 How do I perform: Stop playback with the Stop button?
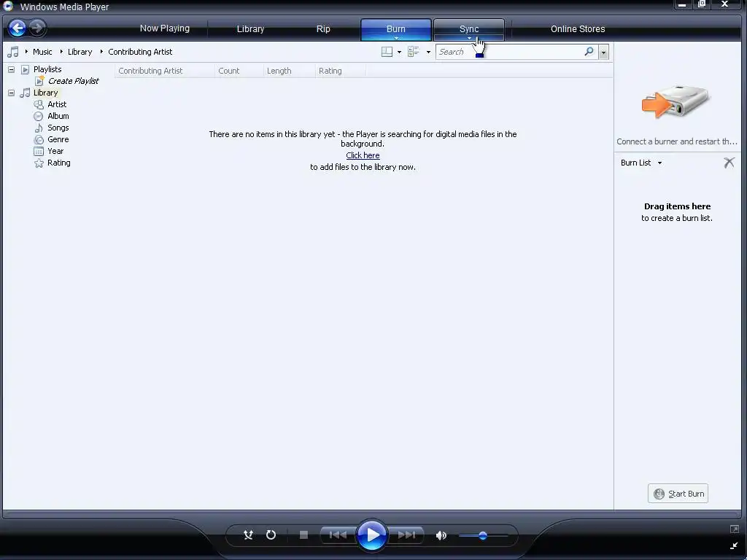303,534
